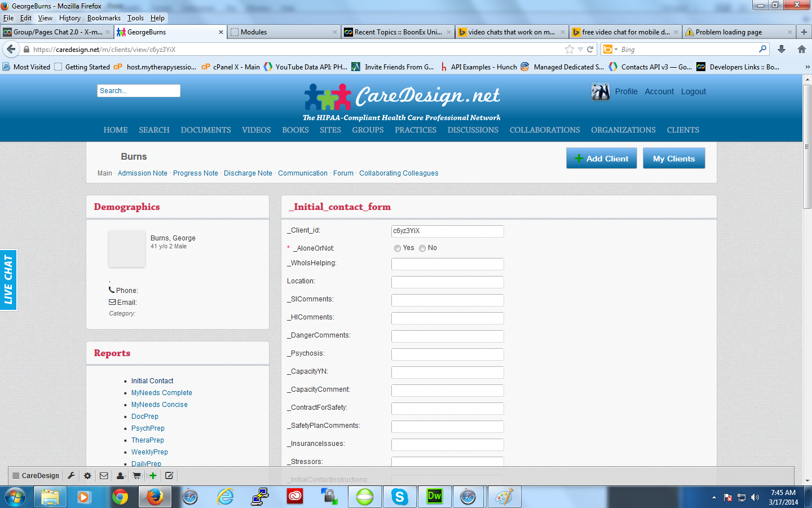Switch to the Problem loading page tab
The height and width of the screenshot is (508, 812).
pyautogui.click(x=739, y=32)
